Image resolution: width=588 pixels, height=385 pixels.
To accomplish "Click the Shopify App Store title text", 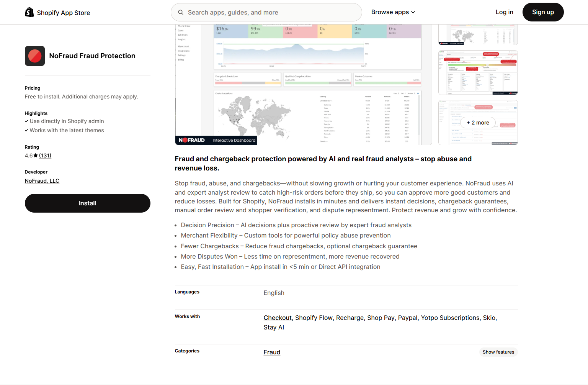I will (x=64, y=13).
